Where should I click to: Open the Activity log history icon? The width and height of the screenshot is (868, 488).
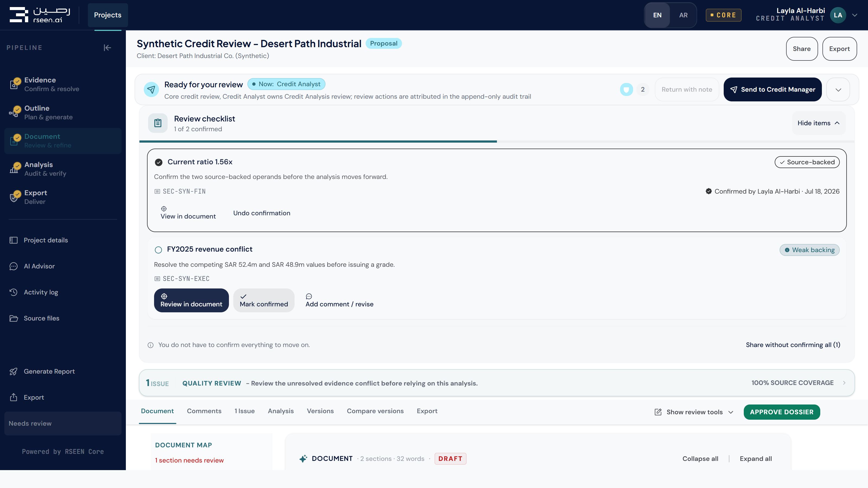[14, 292]
